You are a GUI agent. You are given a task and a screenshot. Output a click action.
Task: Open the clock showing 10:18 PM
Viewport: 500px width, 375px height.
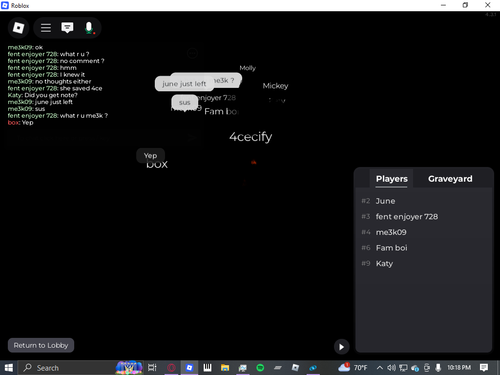click(459, 367)
